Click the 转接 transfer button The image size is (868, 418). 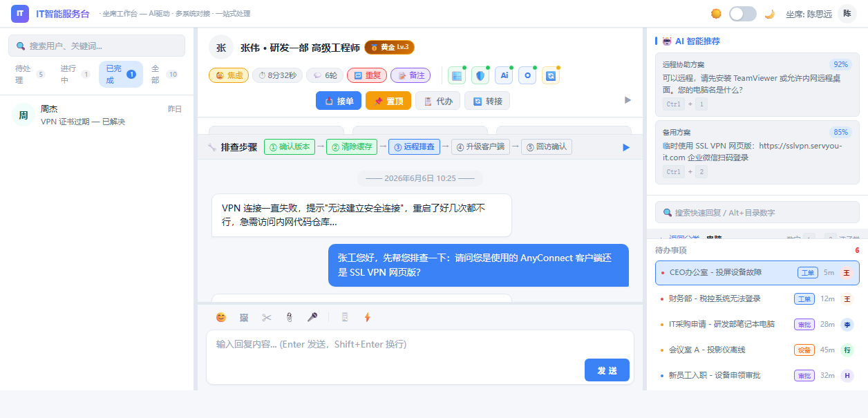(x=487, y=101)
